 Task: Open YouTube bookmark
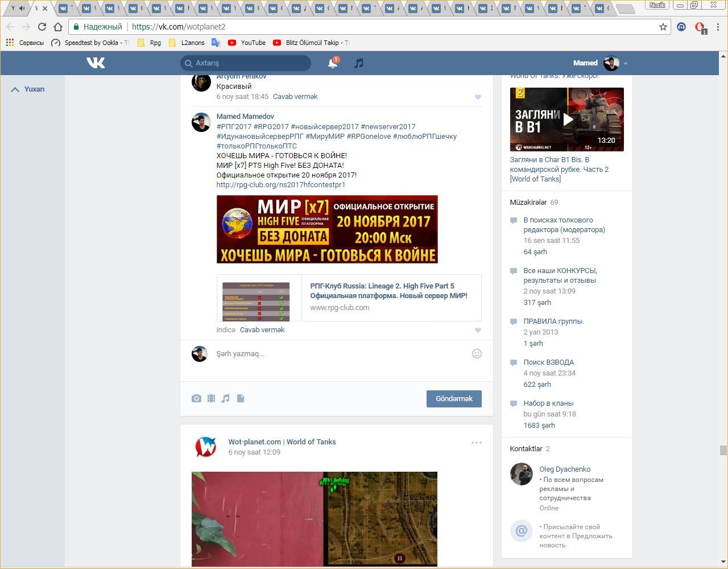click(247, 43)
